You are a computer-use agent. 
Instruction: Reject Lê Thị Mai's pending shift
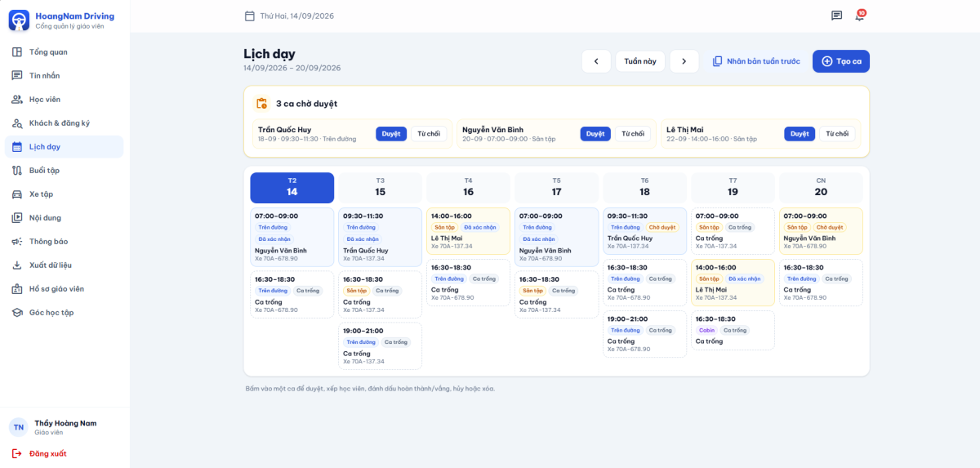[837, 134]
